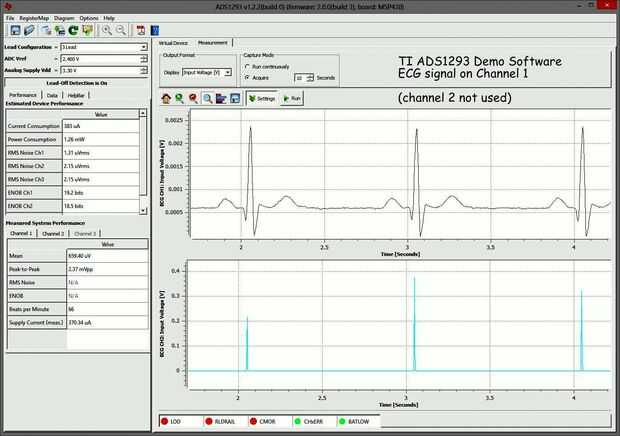The height and width of the screenshot is (436, 620).
Task: Click the RMS Noise Ch1 row label
Action: click(x=34, y=153)
